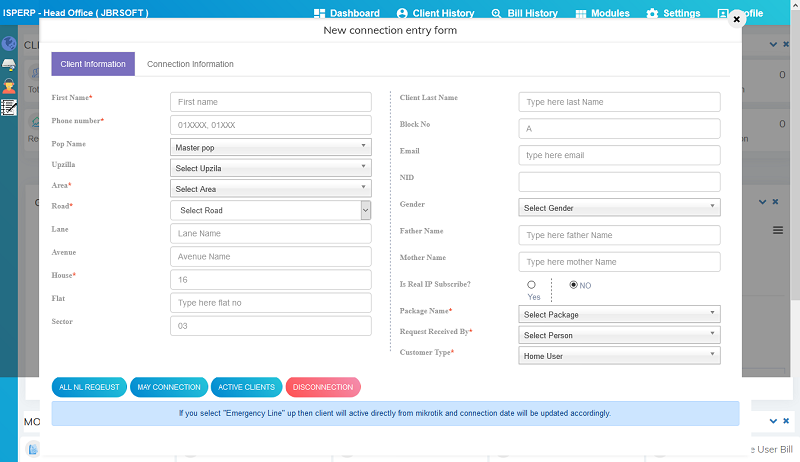Select NO for Real IP Subscribe
The height and width of the screenshot is (462, 800).
pyautogui.click(x=573, y=285)
